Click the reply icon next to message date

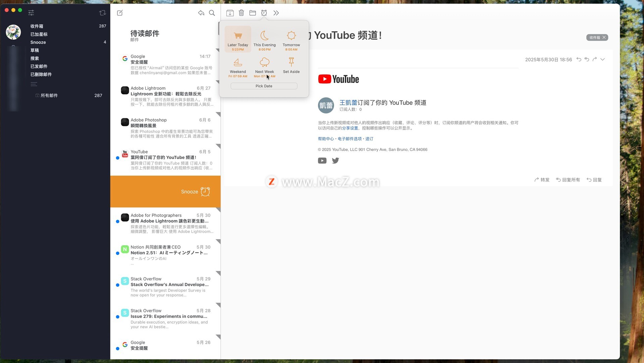tap(579, 59)
